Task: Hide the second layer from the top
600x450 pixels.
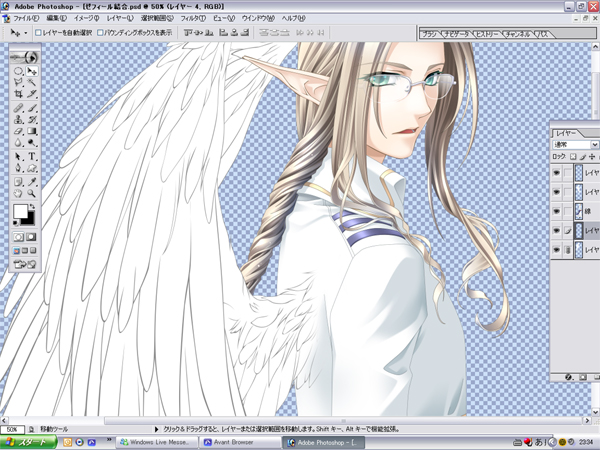Action: click(556, 192)
